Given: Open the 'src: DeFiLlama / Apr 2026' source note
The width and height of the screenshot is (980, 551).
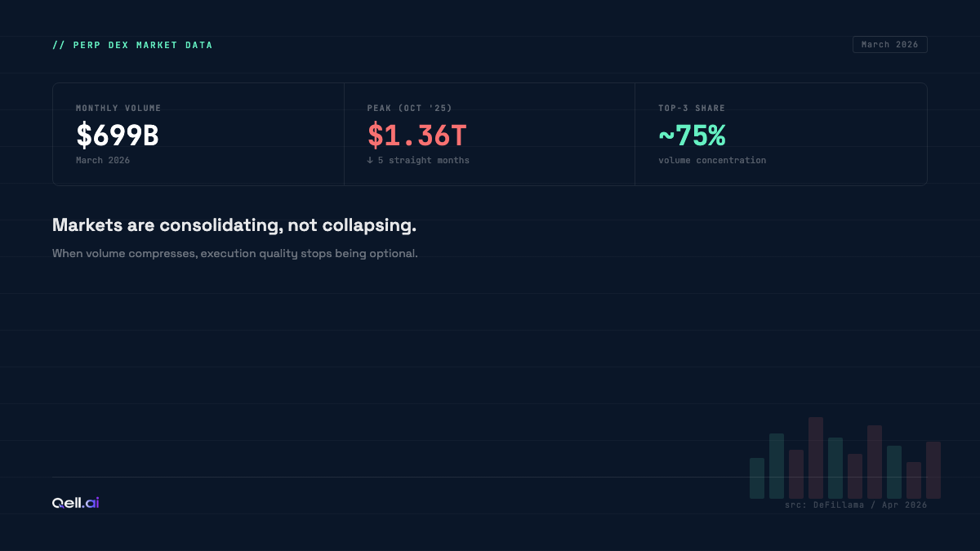Looking at the screenshot, I should [x=856, y=505].
